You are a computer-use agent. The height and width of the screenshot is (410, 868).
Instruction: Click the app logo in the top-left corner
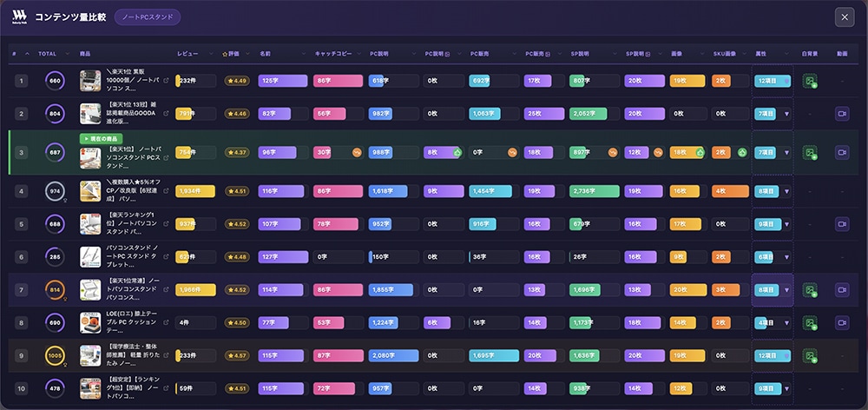coord(18,17)
